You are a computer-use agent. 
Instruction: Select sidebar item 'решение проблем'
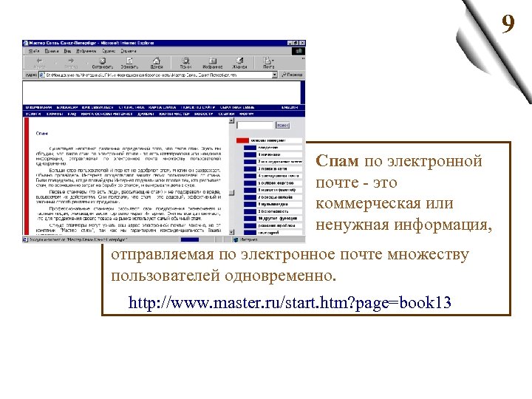[273, 225]
